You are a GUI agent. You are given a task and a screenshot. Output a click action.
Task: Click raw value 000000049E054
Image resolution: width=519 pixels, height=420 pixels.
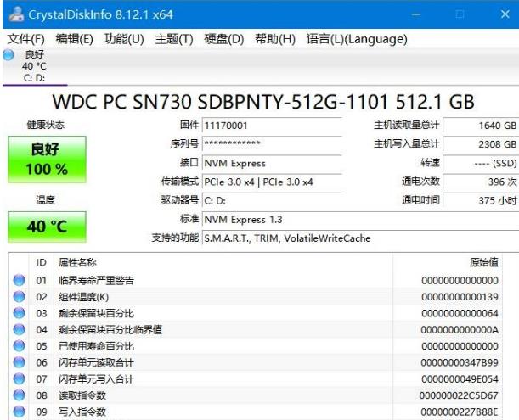460,379
